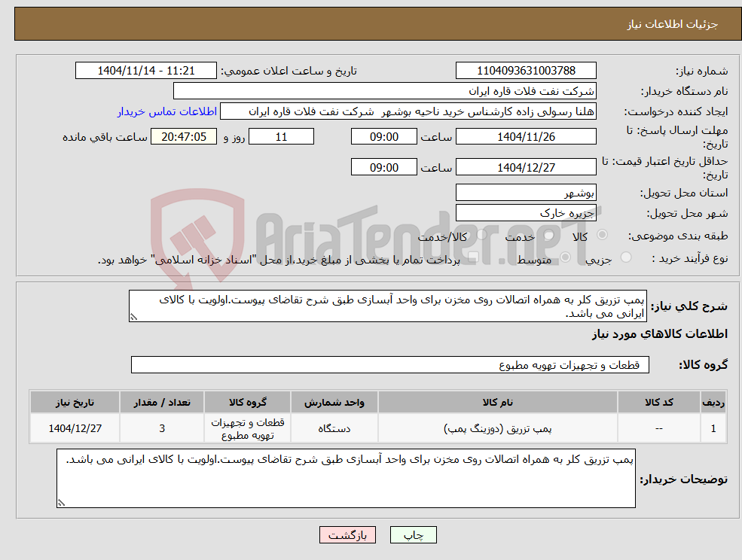The width and height of the screenshot is (742, 560).
Task: Click price validity date 1404/12/27 field
Action: tap(526, 167)
